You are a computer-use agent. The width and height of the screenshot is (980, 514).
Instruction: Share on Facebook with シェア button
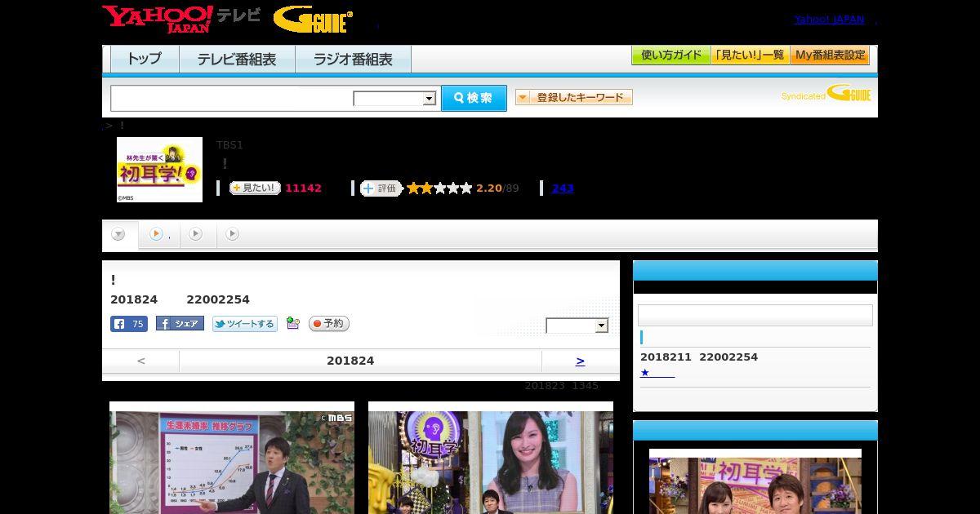(x=180, y=324)
